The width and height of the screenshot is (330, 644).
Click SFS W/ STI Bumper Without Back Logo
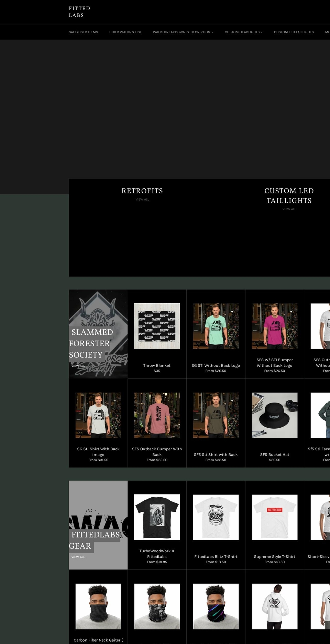[275, 363]
